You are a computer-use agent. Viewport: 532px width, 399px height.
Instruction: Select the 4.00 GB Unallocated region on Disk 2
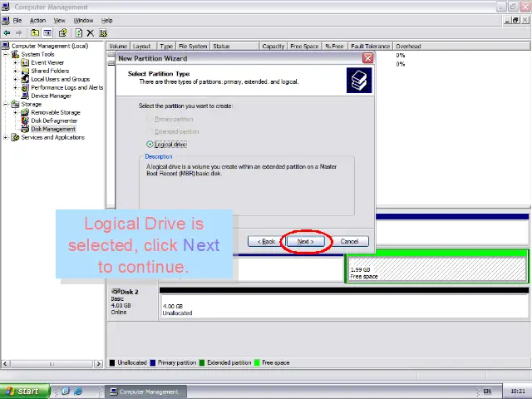[343, 303]
